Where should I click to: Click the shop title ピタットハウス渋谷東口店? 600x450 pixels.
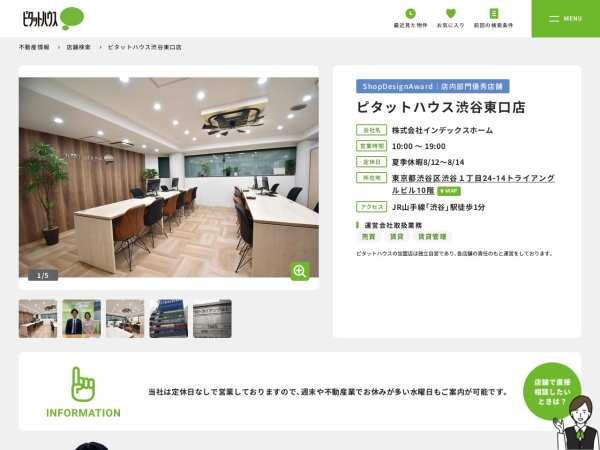pos(441,107)
